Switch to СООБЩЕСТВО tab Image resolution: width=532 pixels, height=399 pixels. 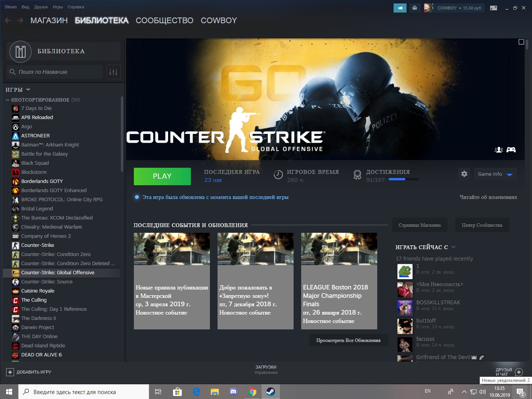pyautogui.click(x=165, y=21)
